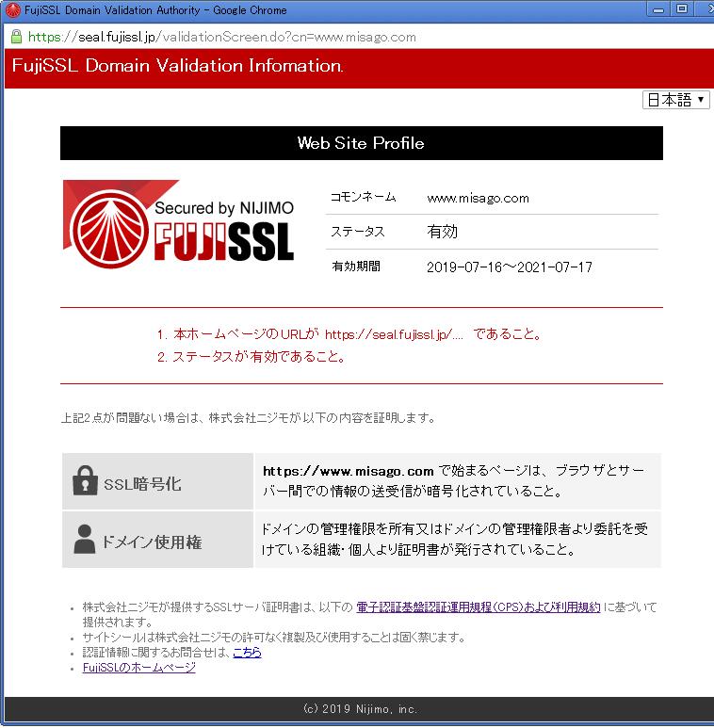
Task: Click the SSL暗号化 label
Action: click(142, 484)
